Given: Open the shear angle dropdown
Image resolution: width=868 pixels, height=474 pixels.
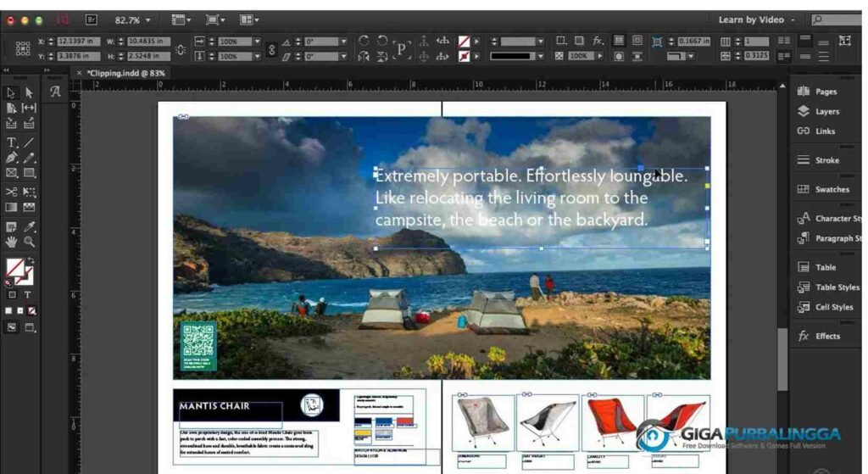Looking at the screenshot, I should point(343,56).
